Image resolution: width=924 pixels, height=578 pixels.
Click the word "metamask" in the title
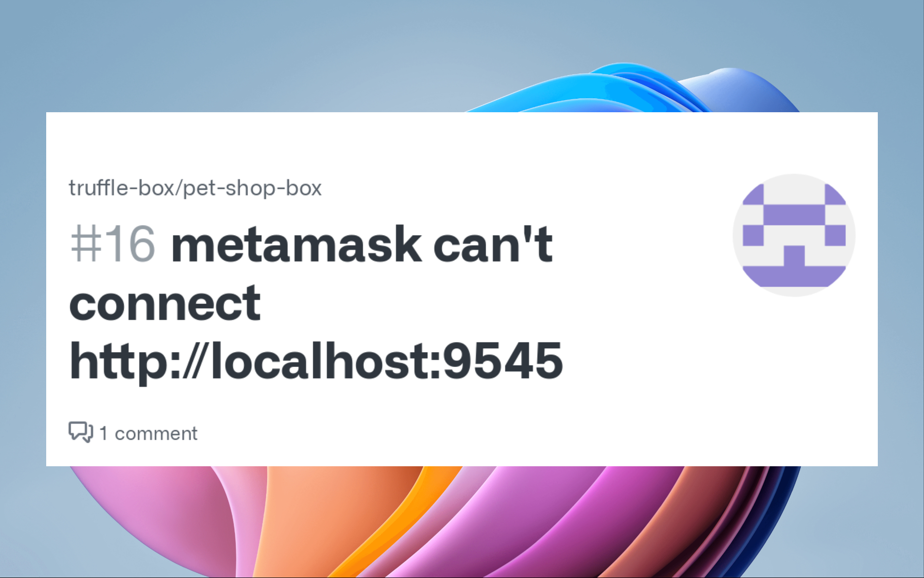[297, 245]
